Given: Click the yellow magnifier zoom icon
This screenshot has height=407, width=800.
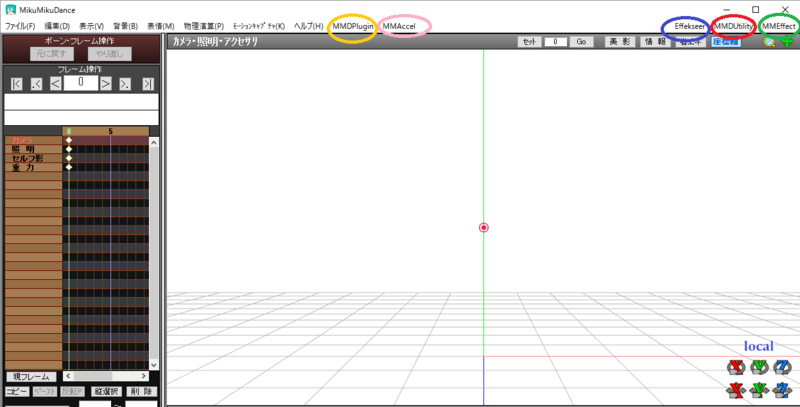Looking at the screenshot, I should [x=769, y=42].
